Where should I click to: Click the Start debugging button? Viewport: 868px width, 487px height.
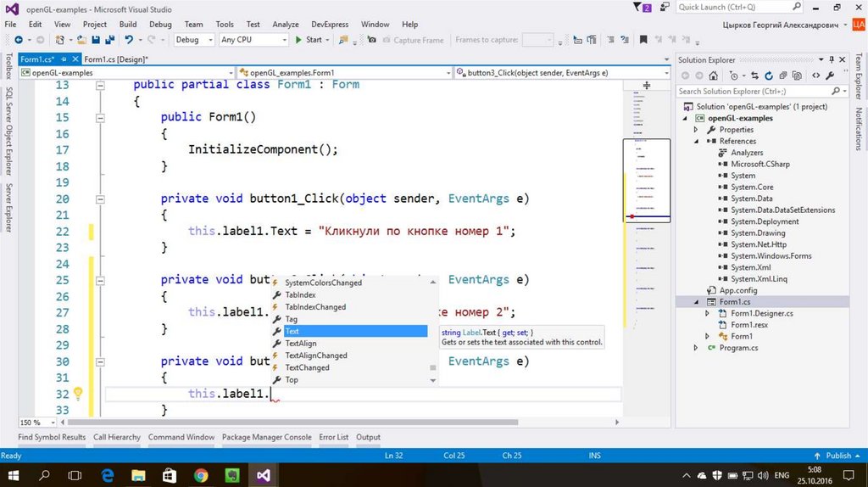tap(309, 40)
